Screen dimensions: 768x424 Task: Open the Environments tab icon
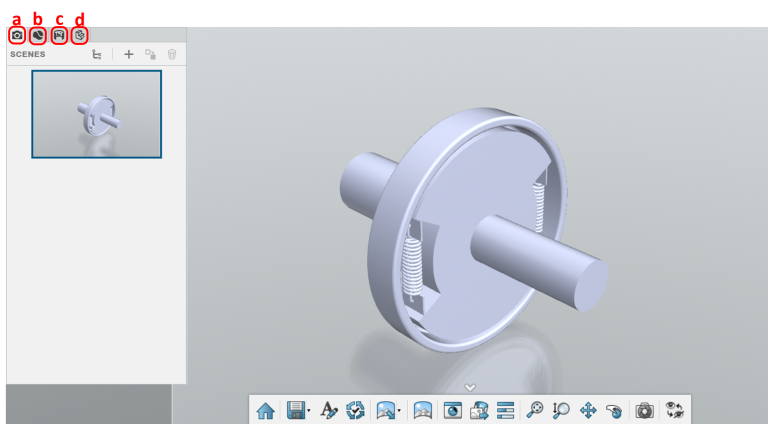59,35
